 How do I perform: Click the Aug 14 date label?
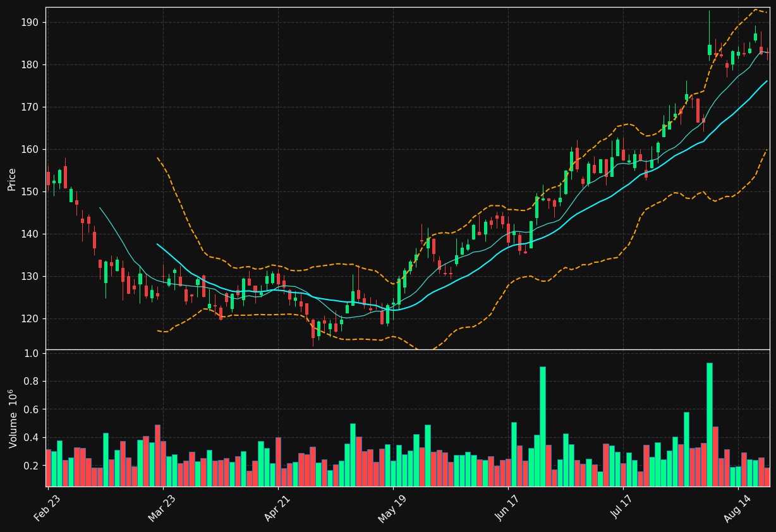pos(738,508)
